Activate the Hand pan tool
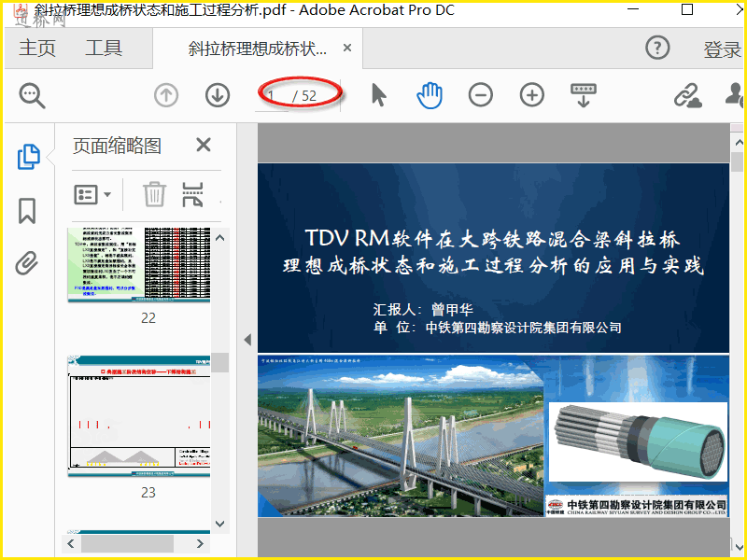This screenshot has width=747, height=560. 430,95
